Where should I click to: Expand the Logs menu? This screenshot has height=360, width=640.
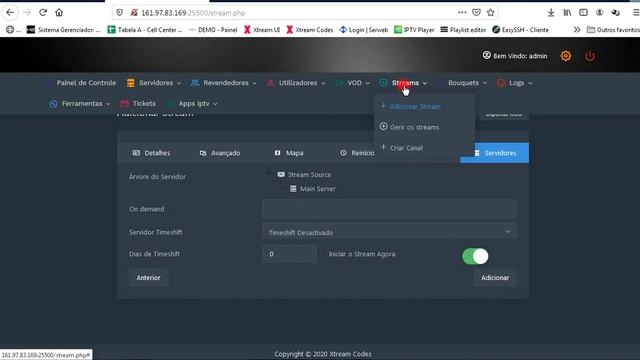515,83
